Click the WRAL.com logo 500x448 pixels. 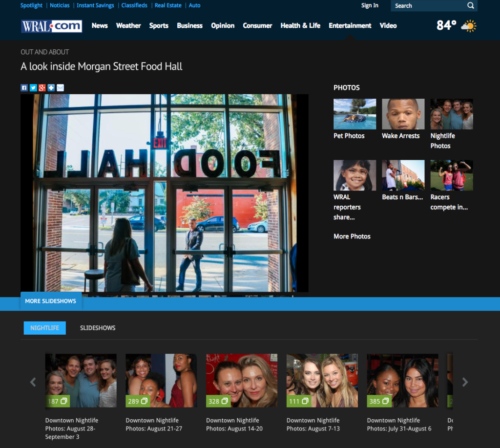pos(52,26)
